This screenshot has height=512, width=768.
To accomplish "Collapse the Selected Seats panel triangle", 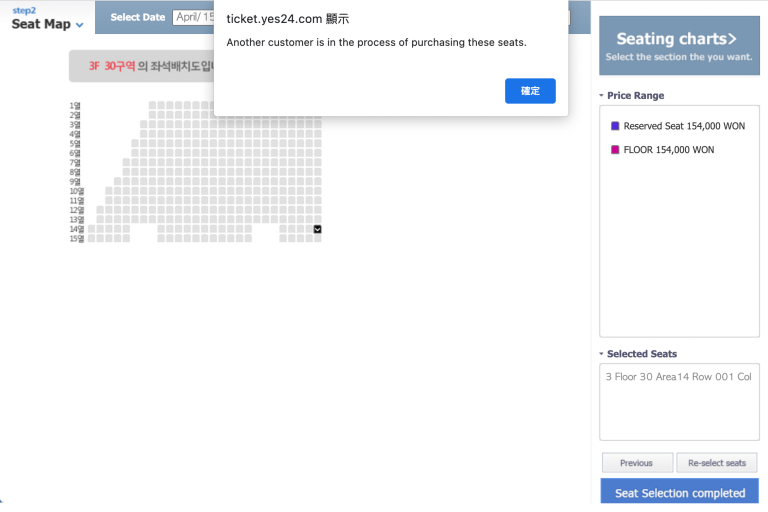I will 601,354.
